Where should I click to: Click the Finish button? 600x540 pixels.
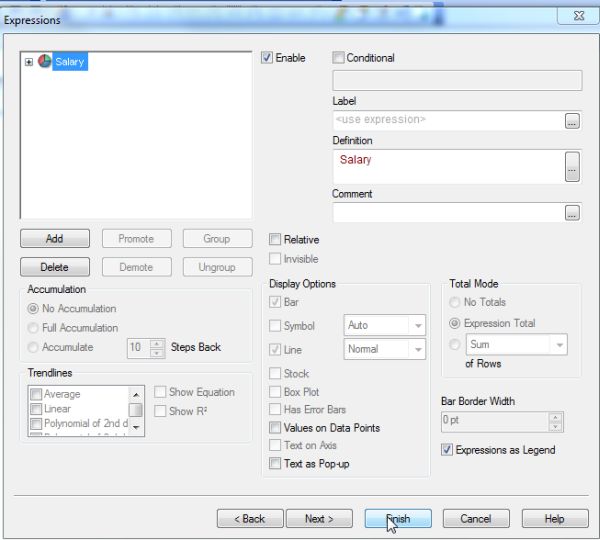click(398, 519)
